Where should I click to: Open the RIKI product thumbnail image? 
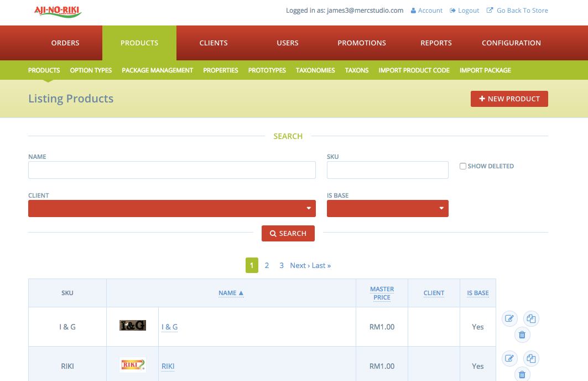(133, 365)
